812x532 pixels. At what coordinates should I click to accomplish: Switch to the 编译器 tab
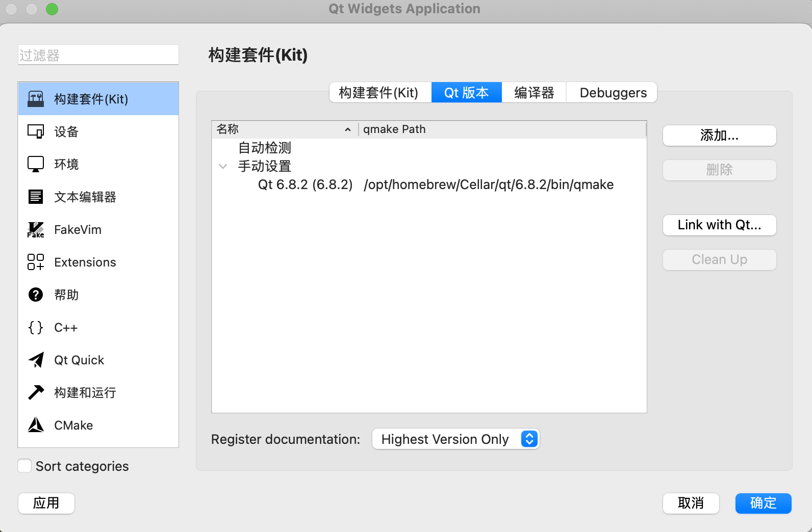534,93
